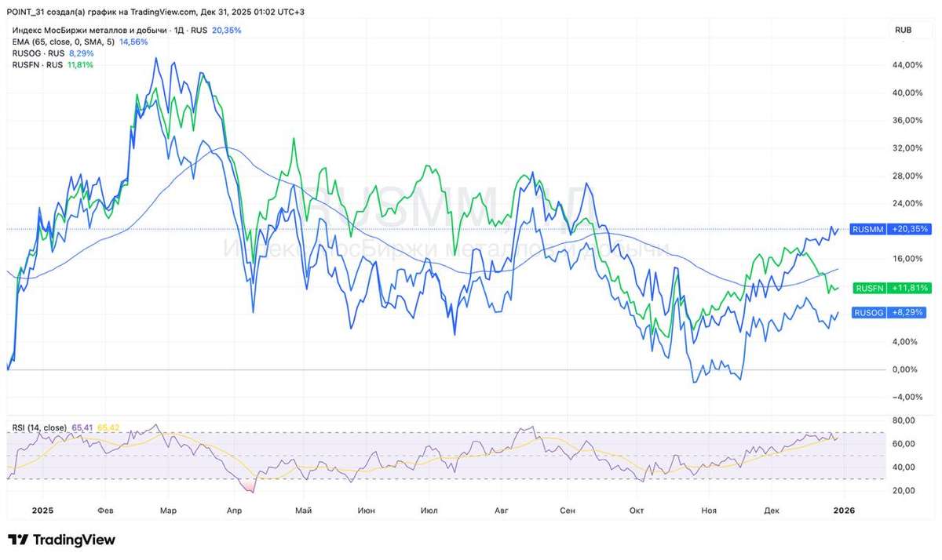This screenshot has height=560, width=942.
Task: Click the 2026 label on time axis
Action: [844, 511]
